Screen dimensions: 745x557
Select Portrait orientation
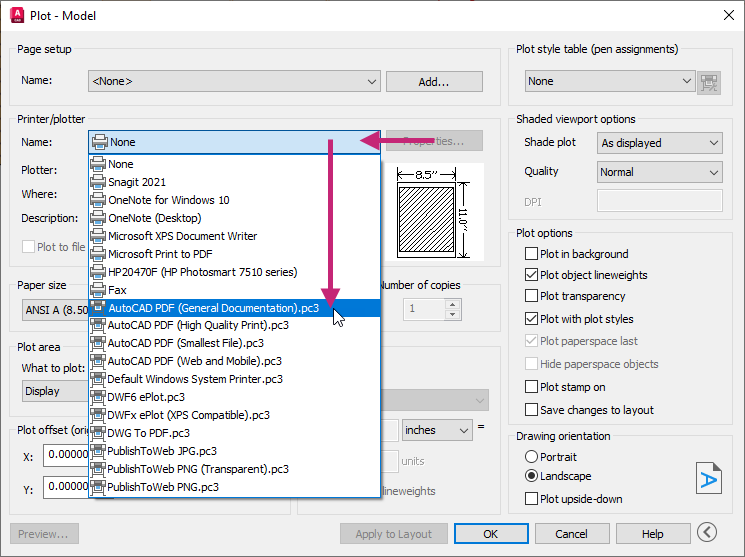pyautogui.click(x=531, y=457)
